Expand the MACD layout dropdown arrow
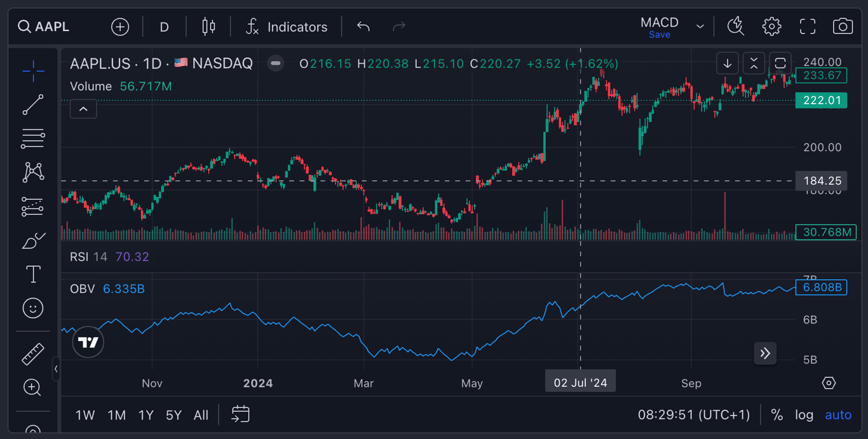 (700, 27)
